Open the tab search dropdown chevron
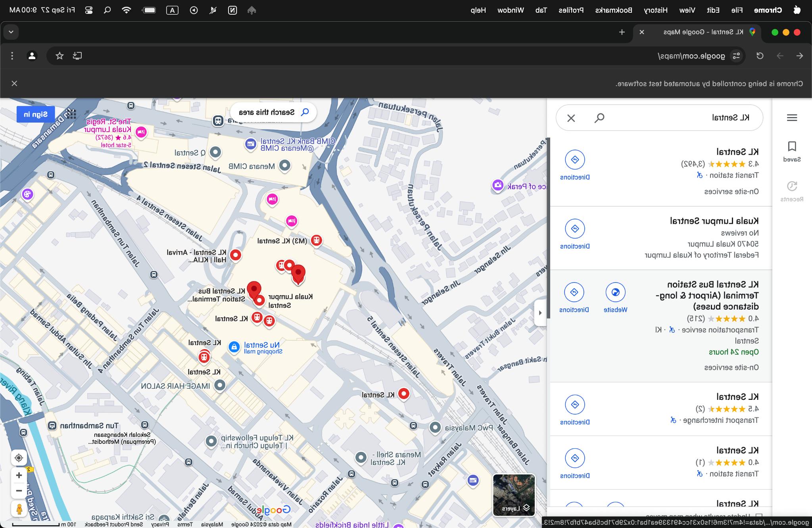Screen dimensions: 812x528 click(x=11, y=32)
